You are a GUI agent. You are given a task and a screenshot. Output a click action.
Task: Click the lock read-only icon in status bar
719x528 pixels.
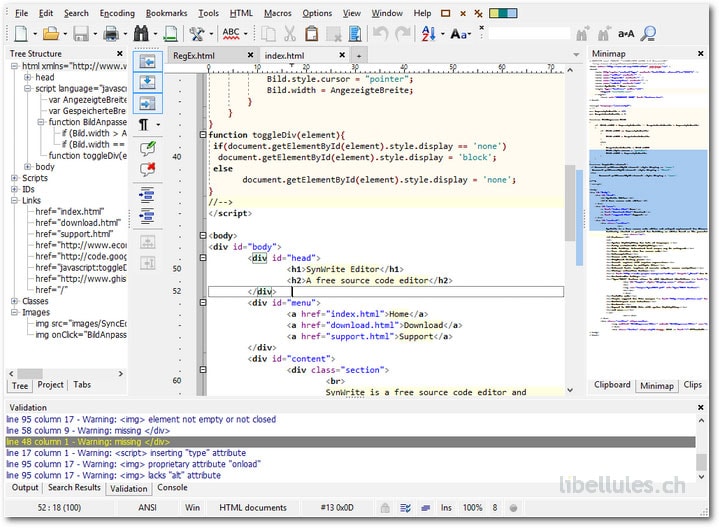(385, 508)
